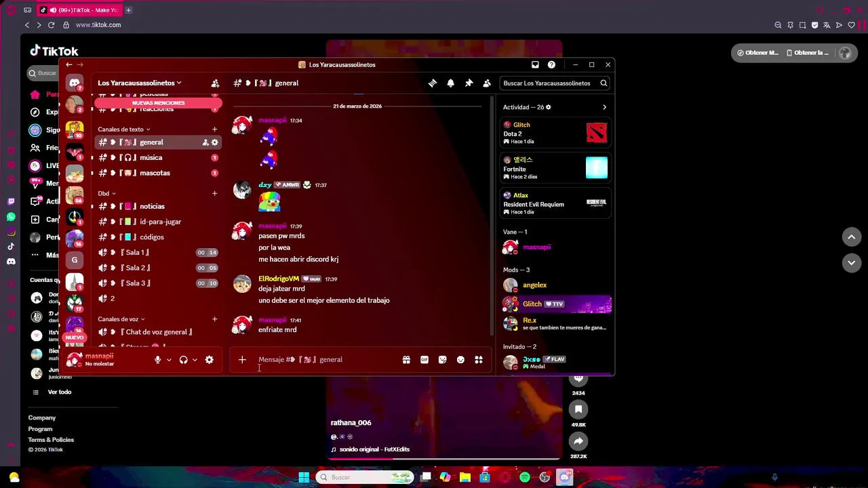Collapse Dbd category
This screenshot has width=868, height=488.
tap(106, 194)
